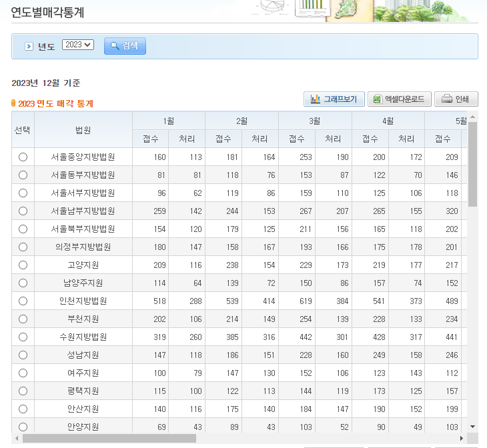Select the 안양지원 radio button
Screen dimensions: 487x448
(x=23, y=427)
